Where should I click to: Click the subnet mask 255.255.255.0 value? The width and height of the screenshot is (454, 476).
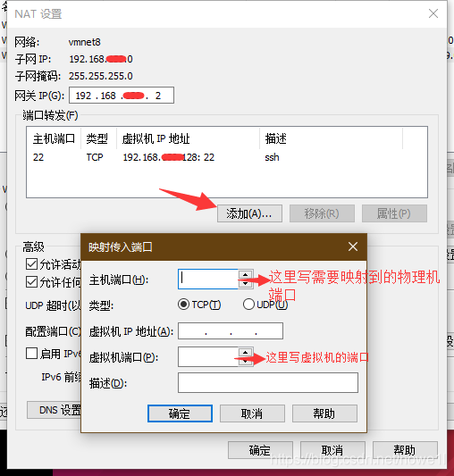[x=101, y=76]
